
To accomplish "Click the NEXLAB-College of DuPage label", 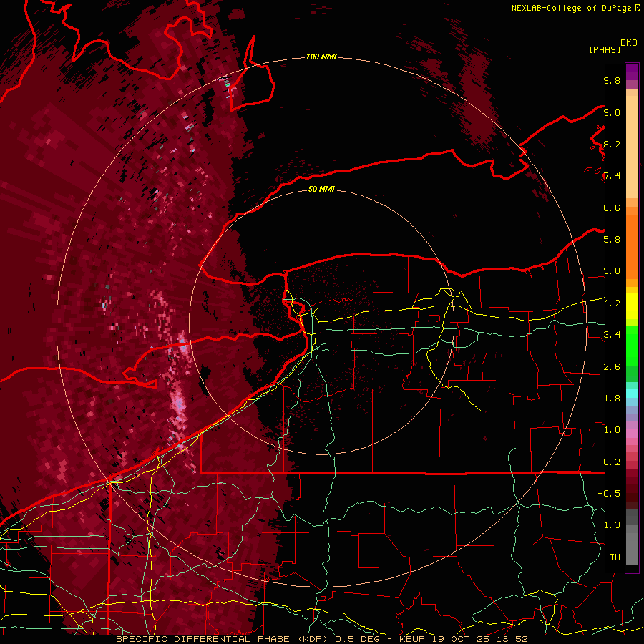I will tap(572, 8).
